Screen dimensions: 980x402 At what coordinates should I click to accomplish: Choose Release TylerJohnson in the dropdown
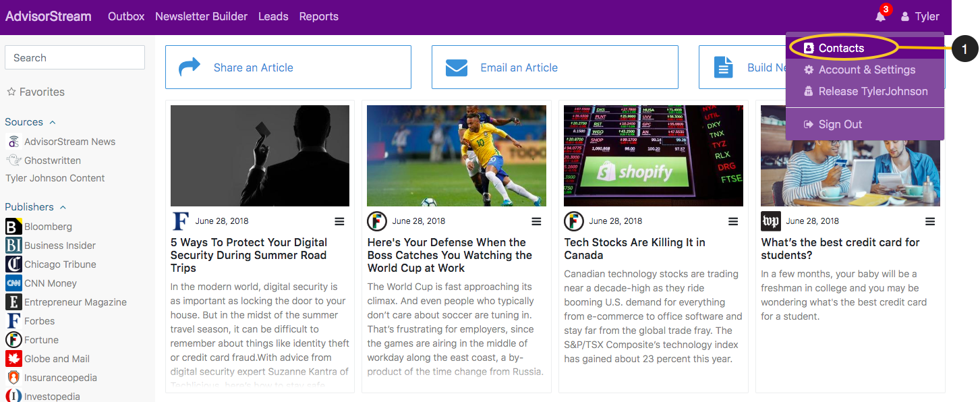(x=865, y=91)
